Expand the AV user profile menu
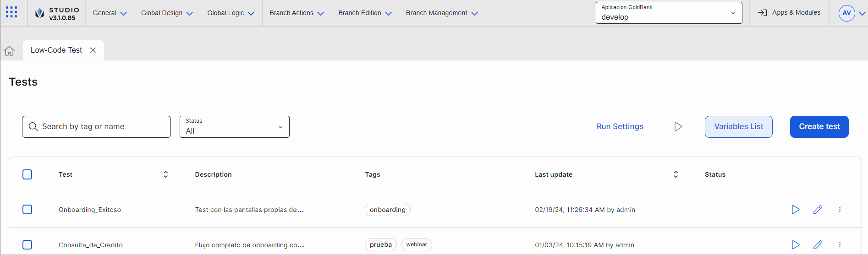 [x=852, y=13]
